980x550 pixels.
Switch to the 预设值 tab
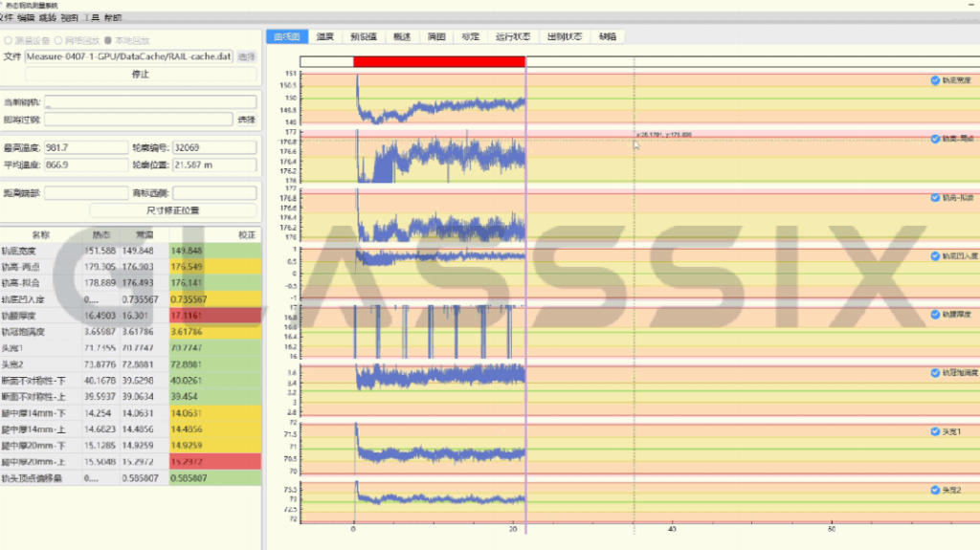pos(363,37)
